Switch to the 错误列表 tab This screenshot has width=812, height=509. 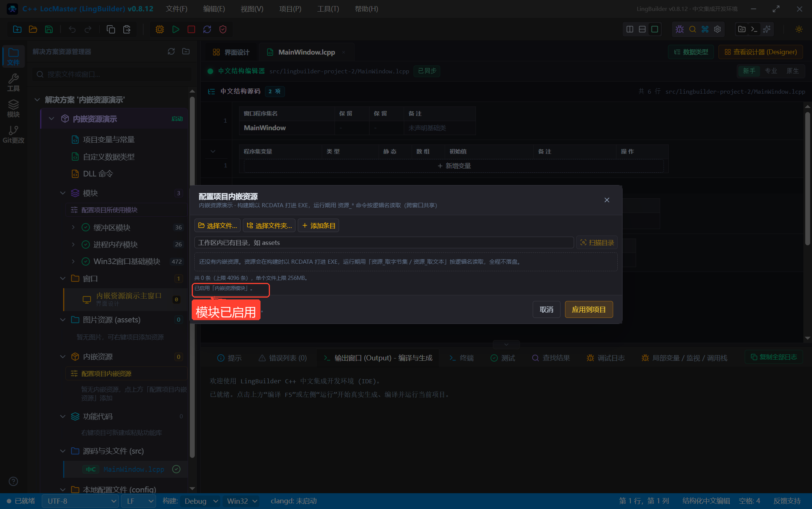[283, 358]
